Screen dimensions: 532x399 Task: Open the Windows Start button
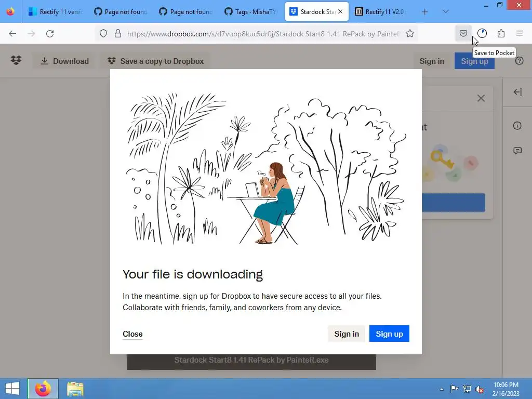pyautogui.click(x=12, y=389)
